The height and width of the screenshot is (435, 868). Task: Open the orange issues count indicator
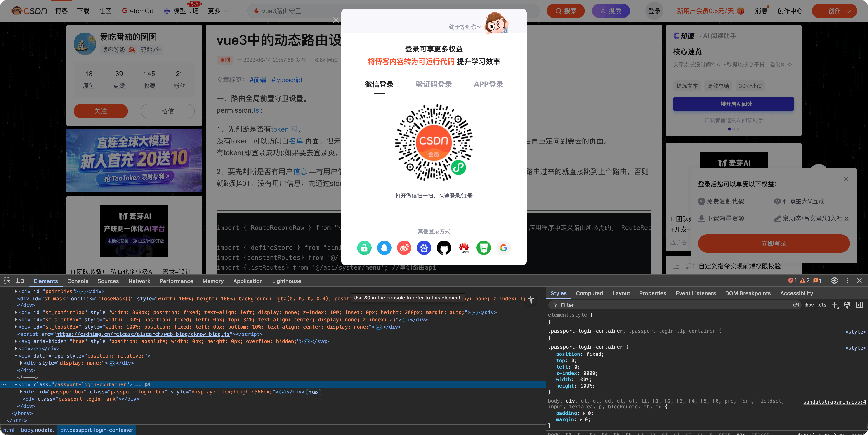(x=817, y=281)
